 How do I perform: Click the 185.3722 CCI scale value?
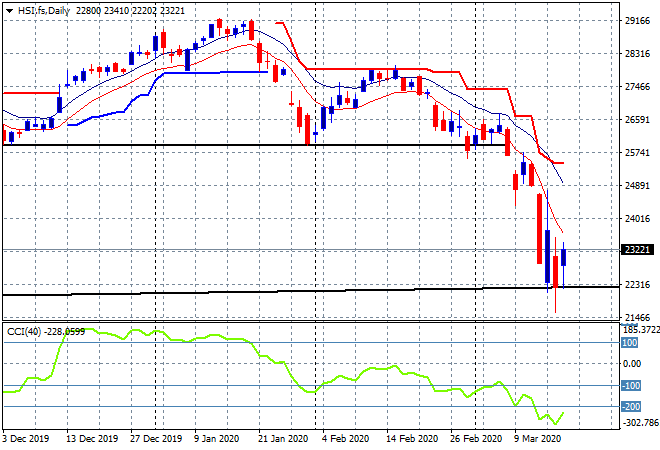(x=641, y=330)
